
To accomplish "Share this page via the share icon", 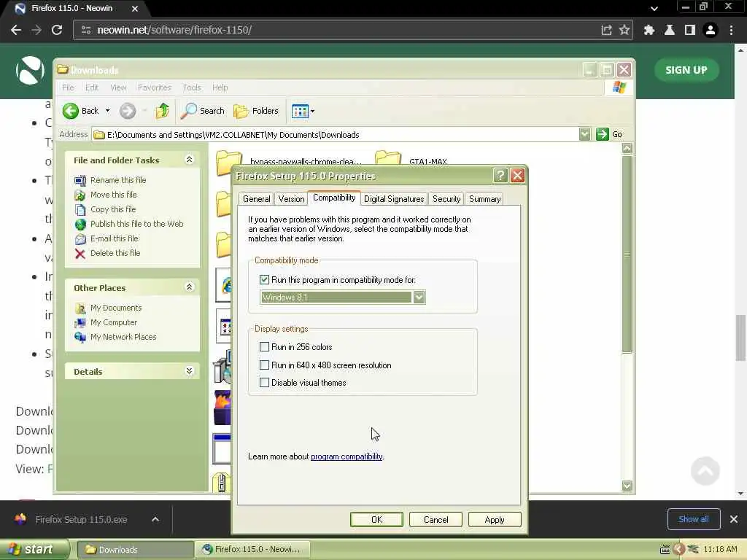I will 606,30.
